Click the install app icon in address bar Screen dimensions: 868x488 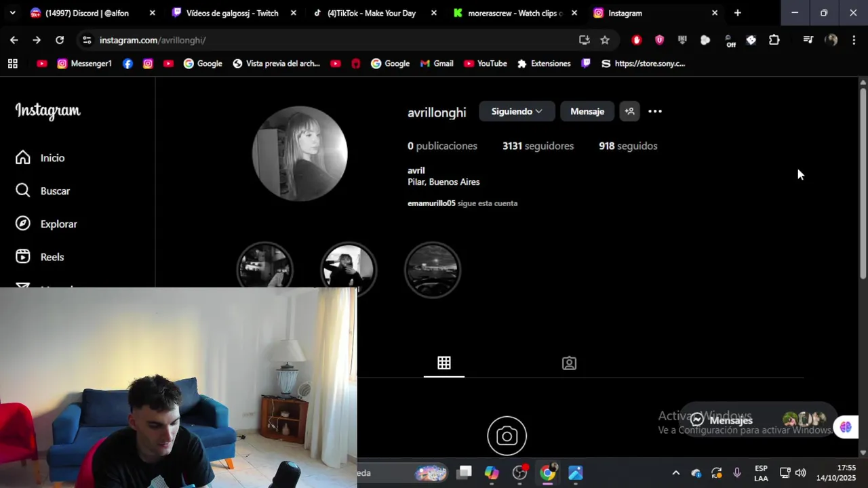point(584,40)
